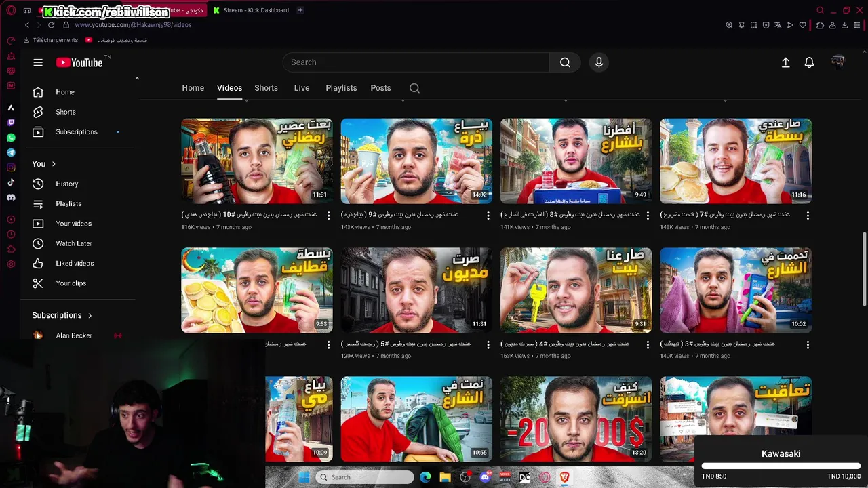Screen dimensions: 868x488
Task: Open the browser zoom magnifier icon
Action: pyautogui.click(x=729, y=25)
